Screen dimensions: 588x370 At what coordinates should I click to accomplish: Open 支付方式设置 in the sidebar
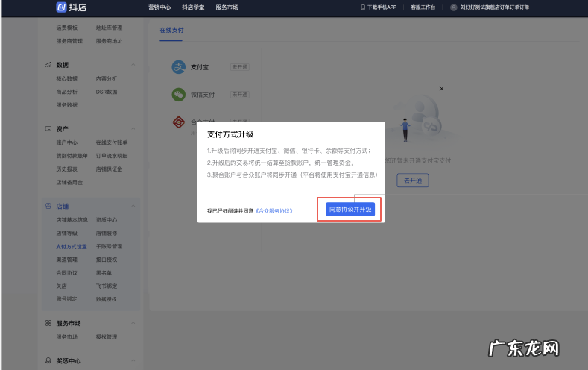tap(72, 246)
